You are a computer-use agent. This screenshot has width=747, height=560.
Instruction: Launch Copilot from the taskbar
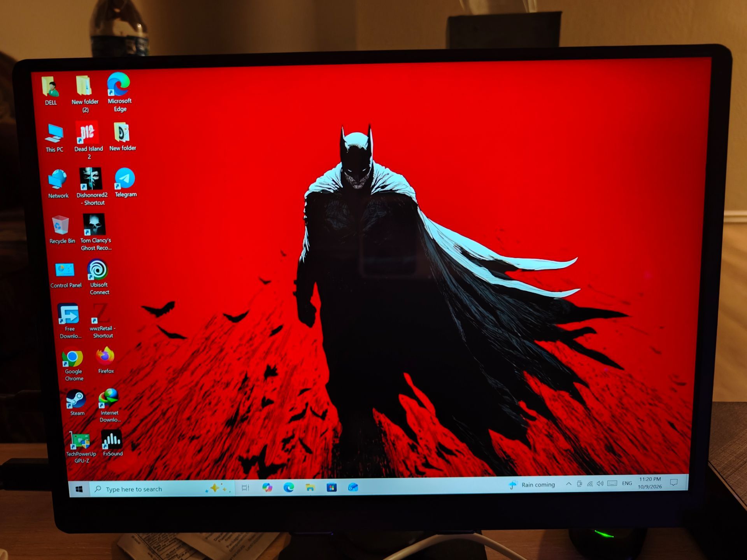pyautogui.click(x=267, y=487)
